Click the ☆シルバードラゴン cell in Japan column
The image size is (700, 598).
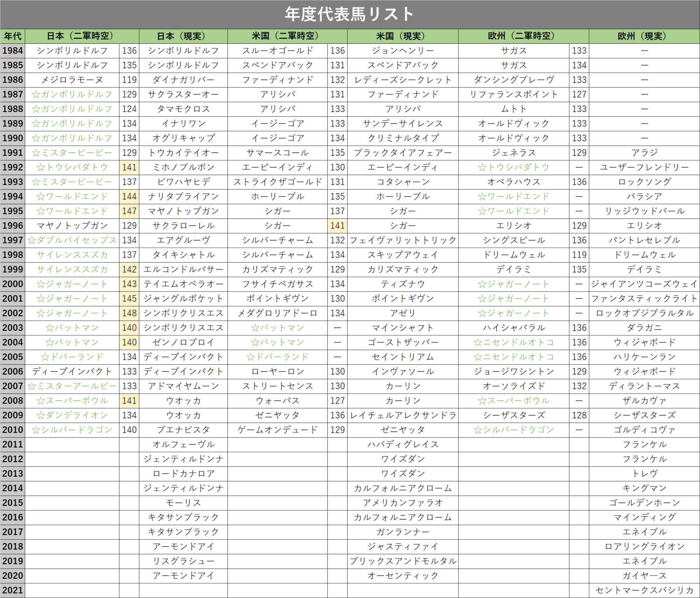coord(72,430)
